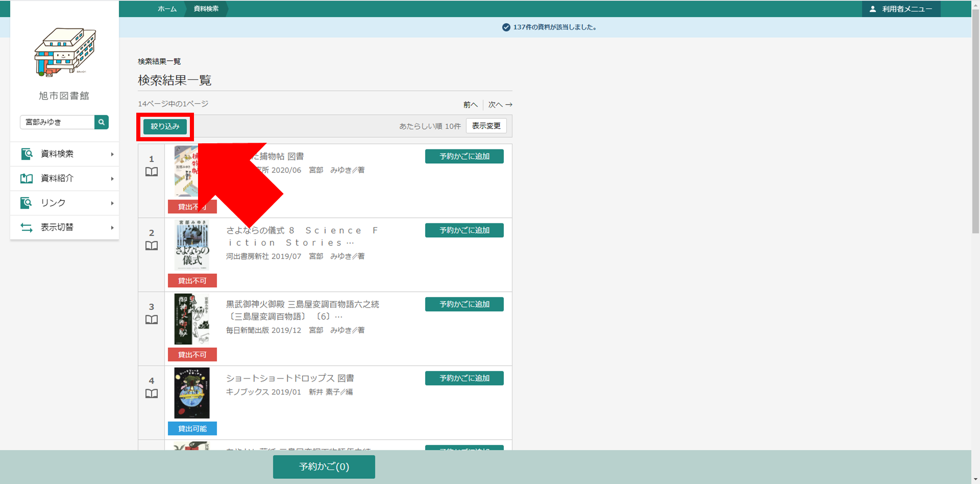Click the book icon of result 1
Viewport: 980px width, 484px height.
point(152,172)
